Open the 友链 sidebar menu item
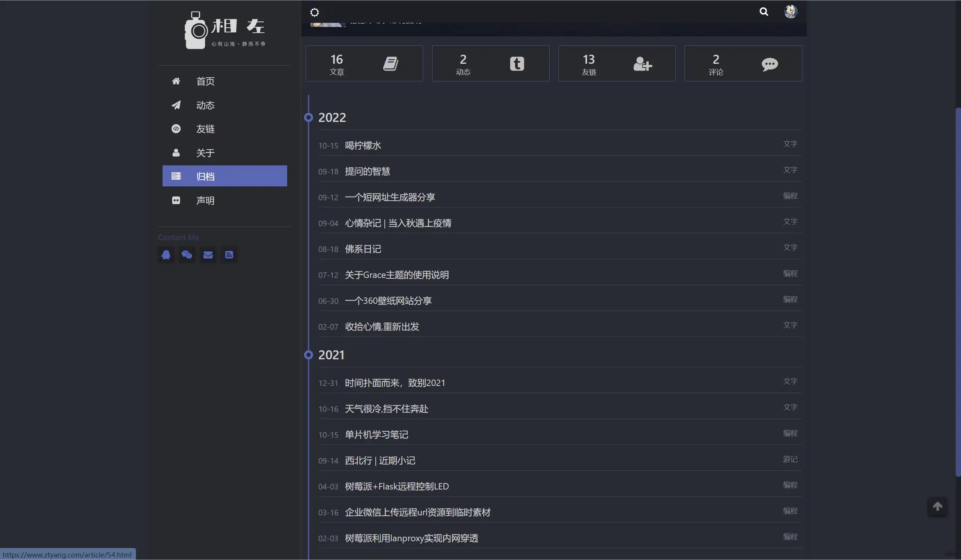961x560 pixels. click(x=224, y=129)
